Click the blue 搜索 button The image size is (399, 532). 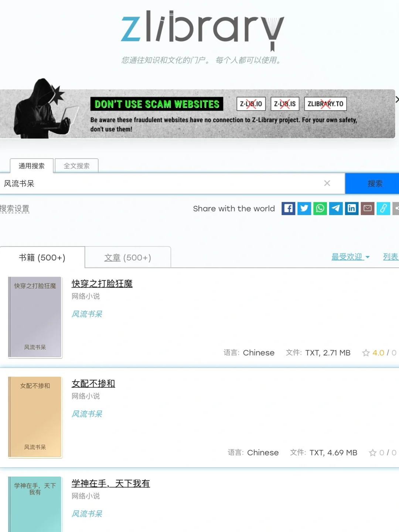coord(372,184)
